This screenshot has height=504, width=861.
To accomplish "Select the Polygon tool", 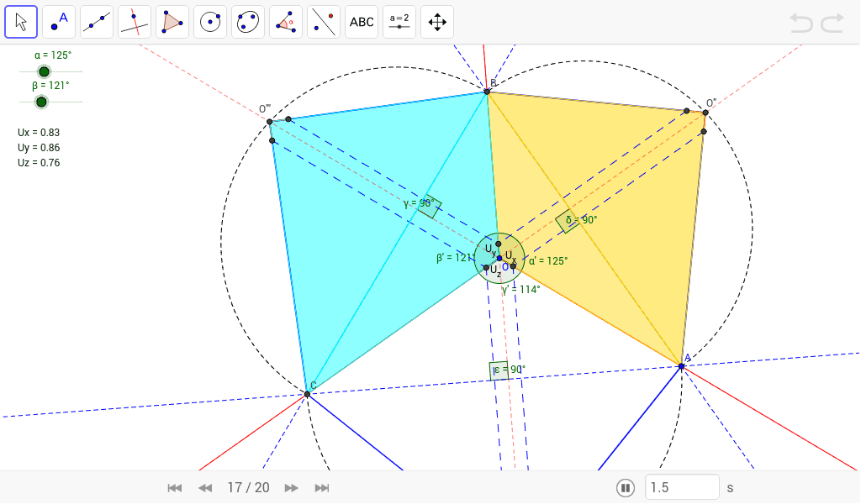I will pyautogui.click(x=172, y=22).
